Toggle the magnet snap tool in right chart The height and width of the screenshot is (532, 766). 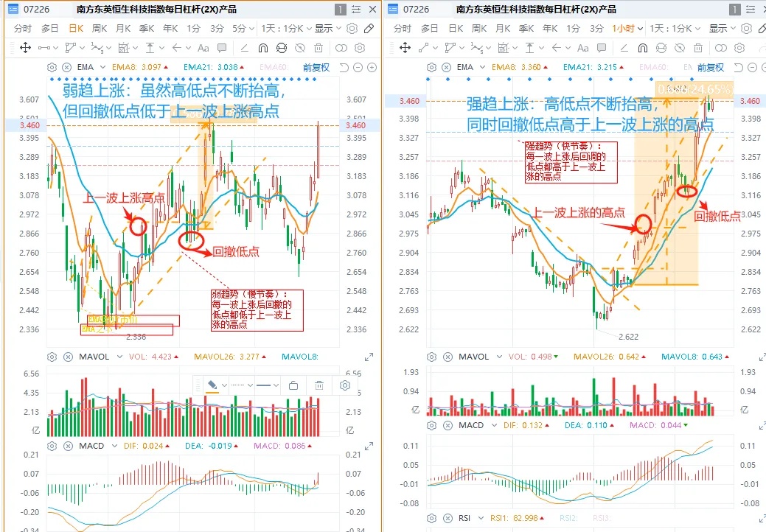coord(642,48)
